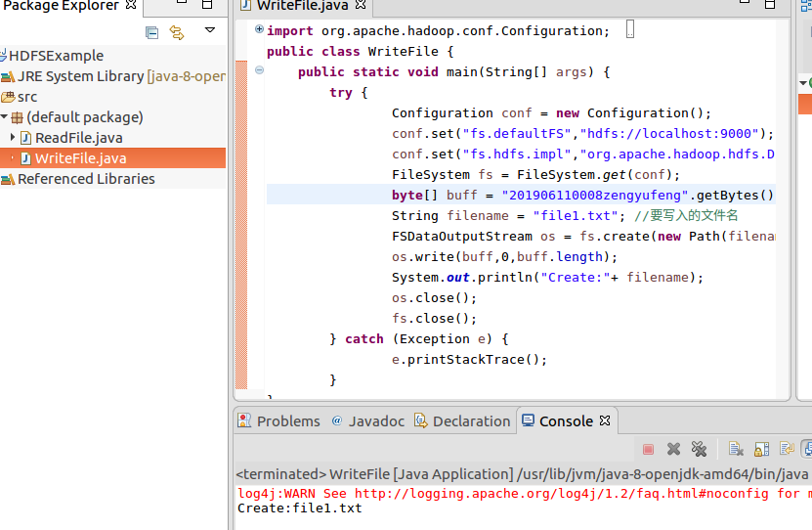Close the Console view
The height and width of the screenshot is (530, 812).
605,420
